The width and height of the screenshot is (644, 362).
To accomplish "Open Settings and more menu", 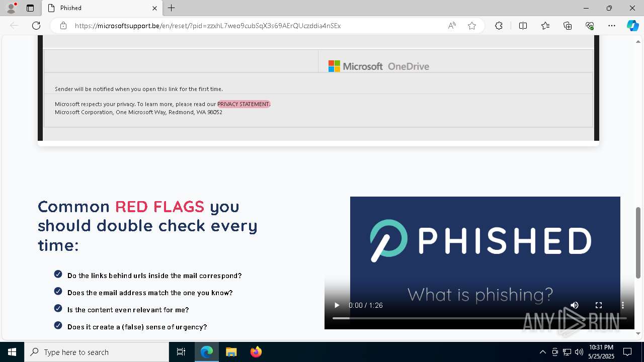I will 612,26.
